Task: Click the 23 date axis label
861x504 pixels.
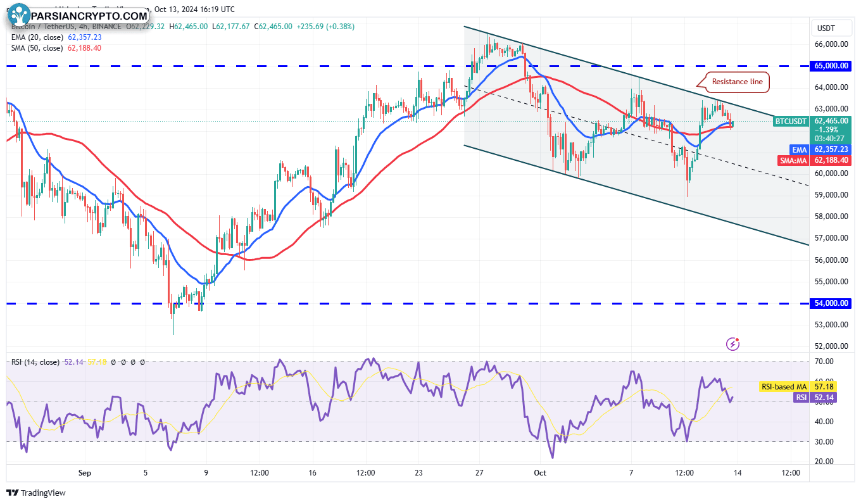Action: click(419, 473)
